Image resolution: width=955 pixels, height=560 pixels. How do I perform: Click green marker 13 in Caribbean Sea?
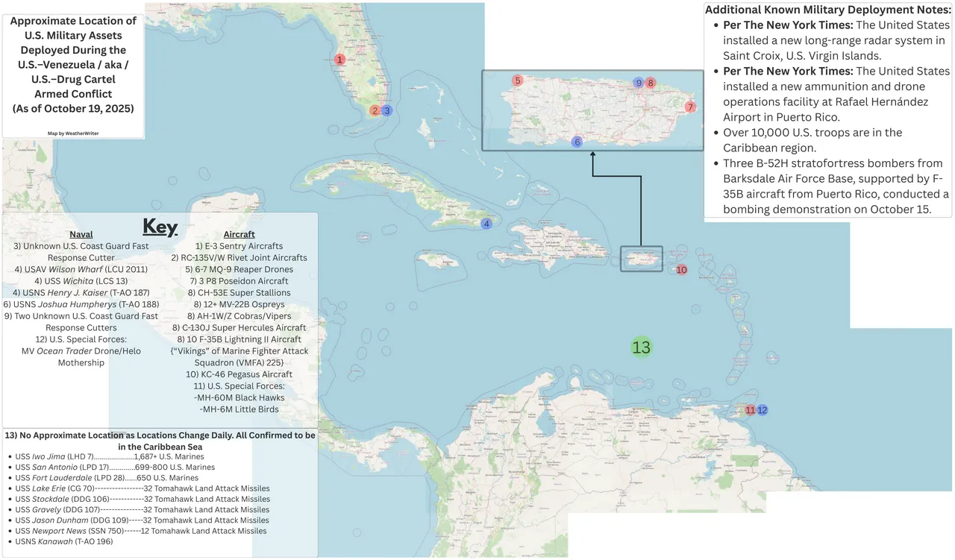coord(642,347)
